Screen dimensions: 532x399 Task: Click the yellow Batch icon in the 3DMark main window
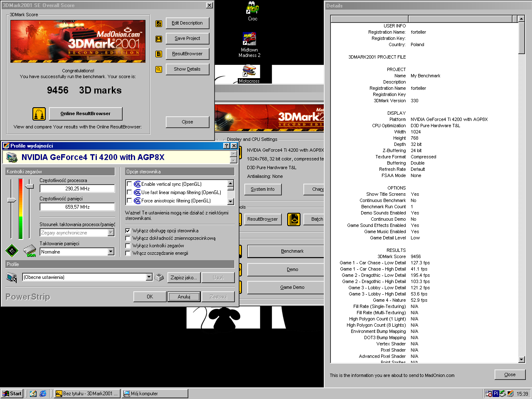(294, 219)
